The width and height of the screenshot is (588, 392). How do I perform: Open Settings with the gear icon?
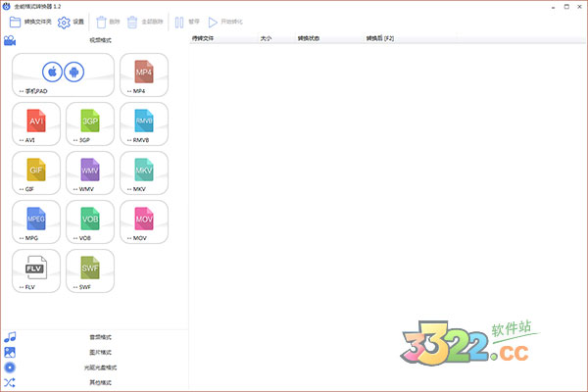tap(71, 23)
